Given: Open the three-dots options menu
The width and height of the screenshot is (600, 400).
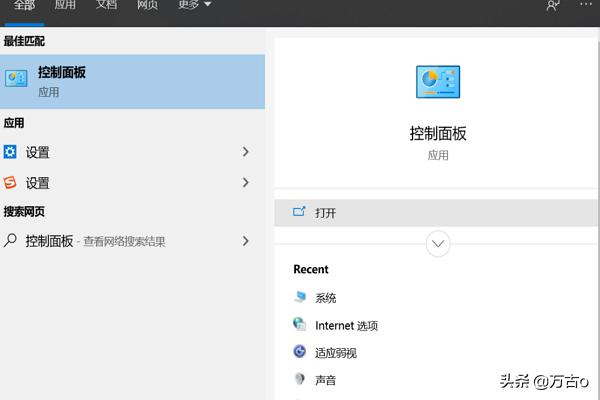Looking at the screenshot, I should tap(586, 6).
